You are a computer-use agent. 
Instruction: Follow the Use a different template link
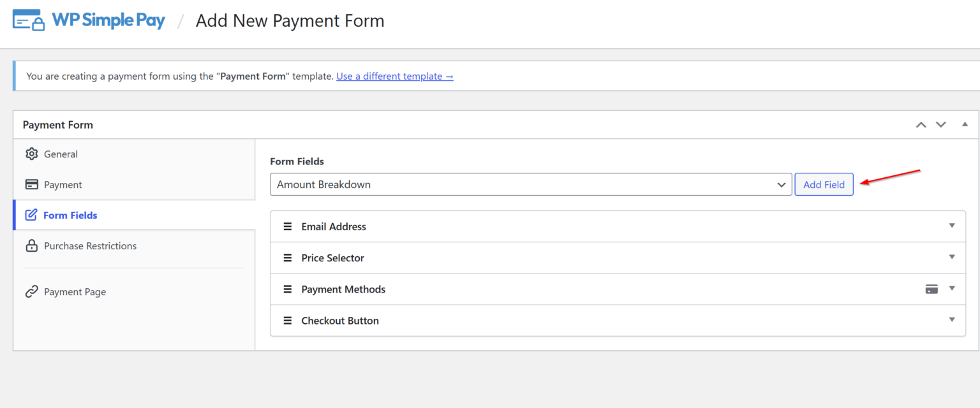[x=394, y=76]
